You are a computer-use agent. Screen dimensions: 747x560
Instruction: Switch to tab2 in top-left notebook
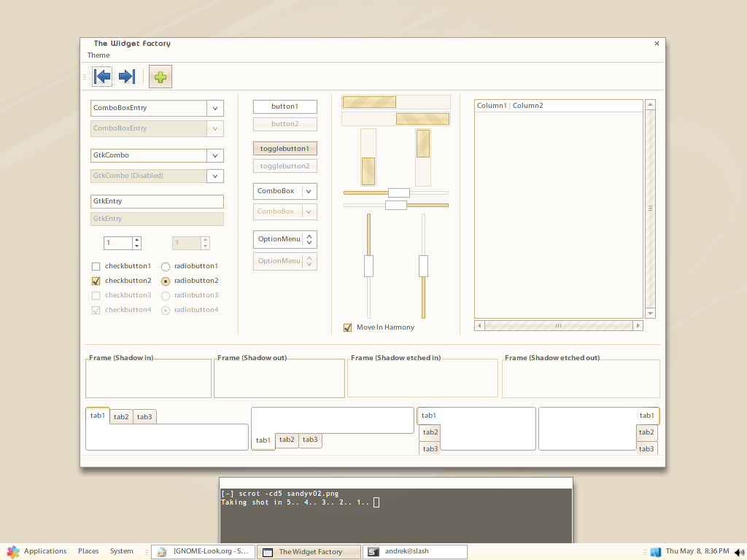tap(121, 417)
